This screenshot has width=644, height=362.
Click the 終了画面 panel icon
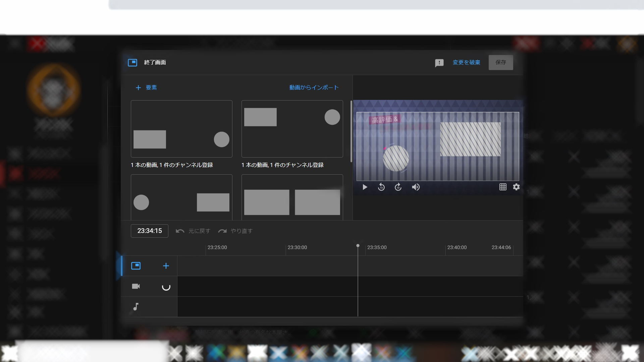pyautogui.click(x=133, y=62)
